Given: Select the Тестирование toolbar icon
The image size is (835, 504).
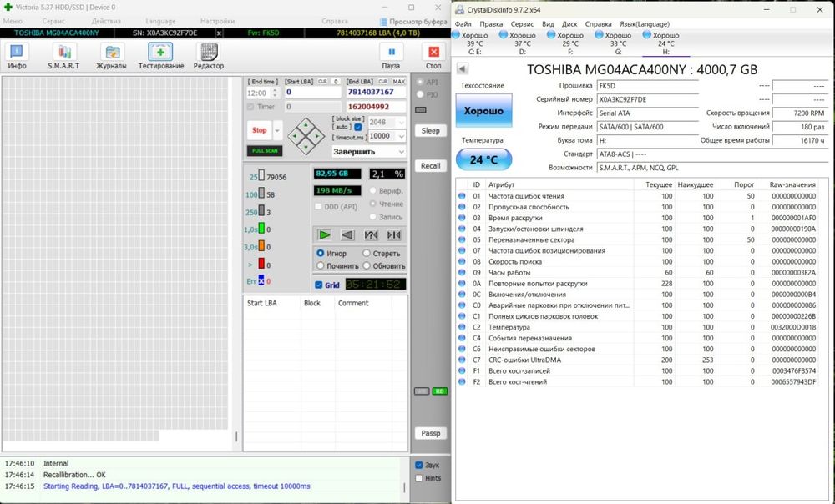Looking at the screenshot, I should pos(161,56).
